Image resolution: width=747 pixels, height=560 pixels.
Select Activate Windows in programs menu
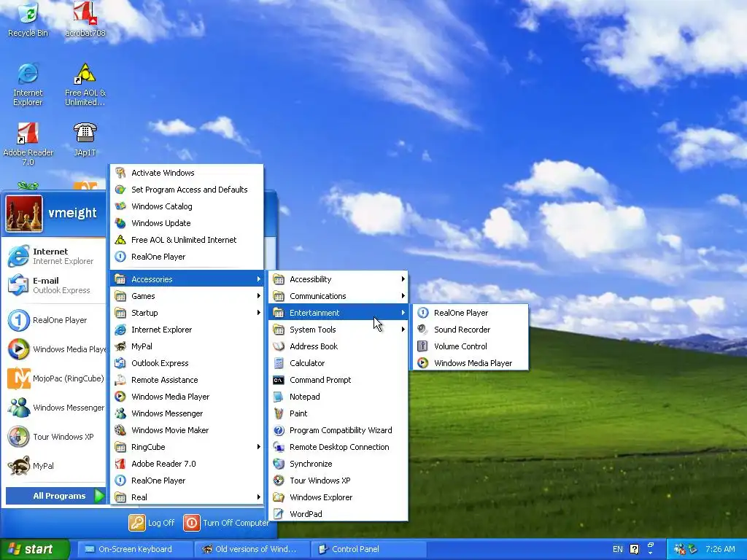coord(187,173)
